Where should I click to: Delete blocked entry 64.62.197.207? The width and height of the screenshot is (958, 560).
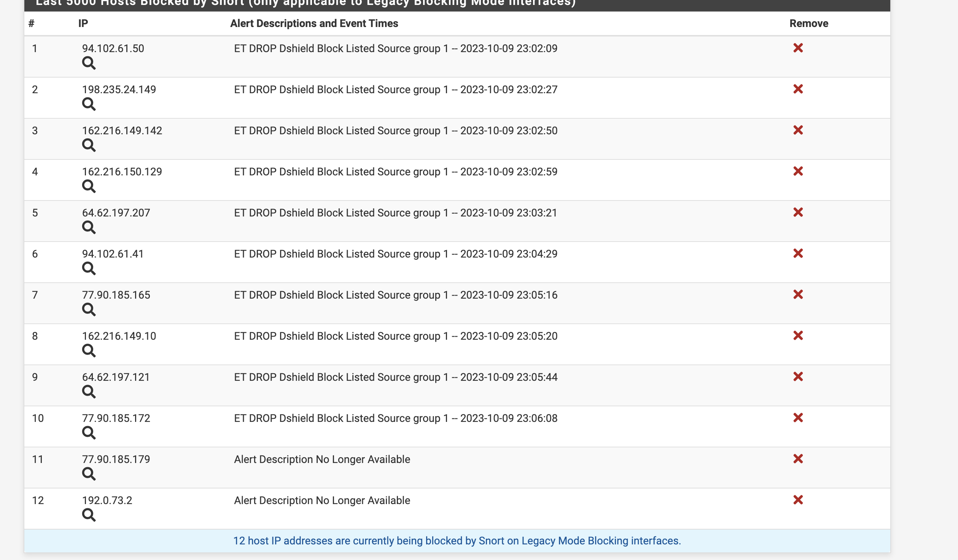click(798, 212)
